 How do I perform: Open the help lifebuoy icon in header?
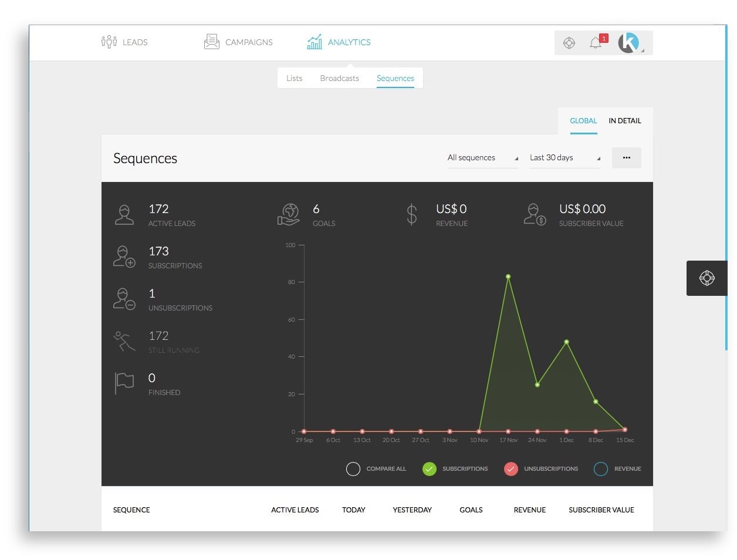coord(569,43)
